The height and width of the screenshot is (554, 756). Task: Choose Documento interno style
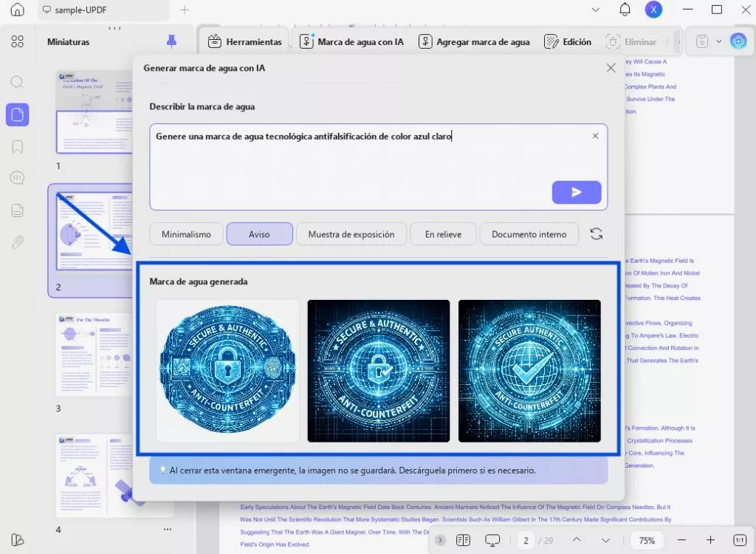529,234
